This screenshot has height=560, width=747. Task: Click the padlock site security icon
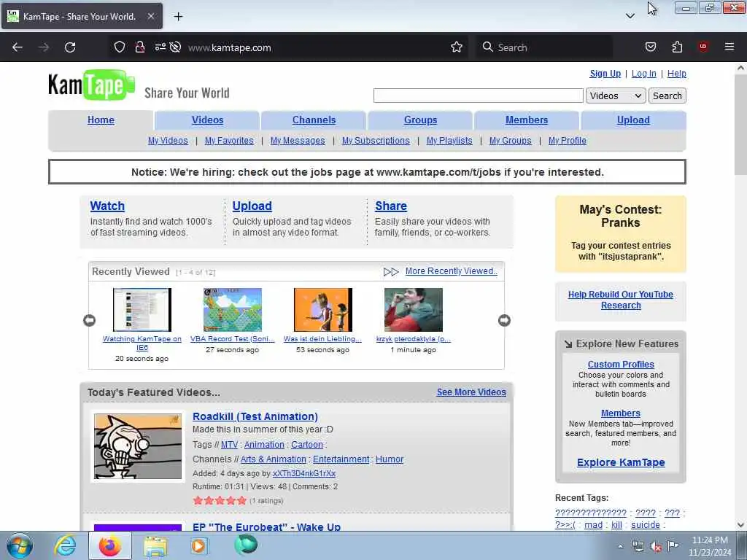139,47
